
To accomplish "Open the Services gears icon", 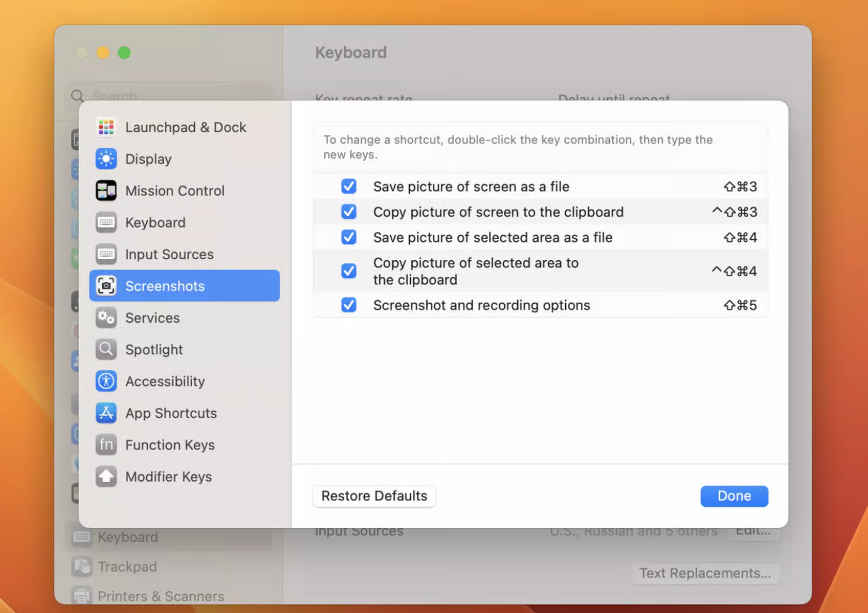I will (x=106, y=318).
